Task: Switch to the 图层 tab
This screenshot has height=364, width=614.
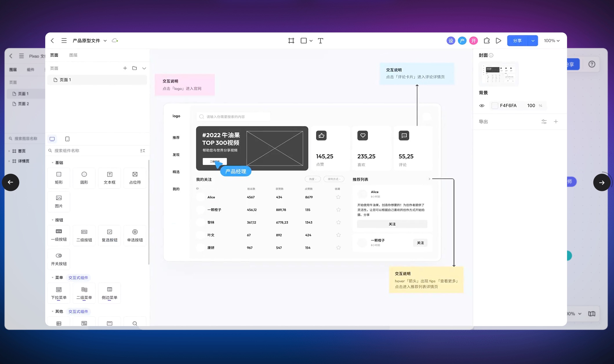Action: pos(73,55)
